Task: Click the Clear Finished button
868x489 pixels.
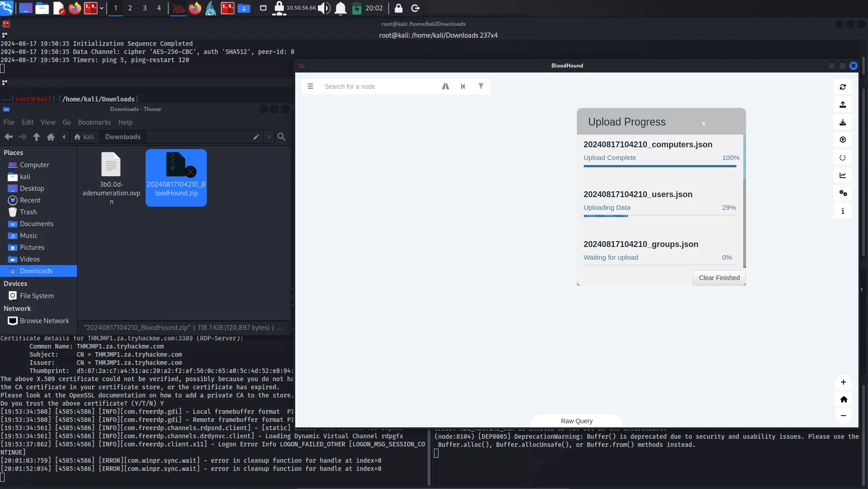Action: point(719,278)
